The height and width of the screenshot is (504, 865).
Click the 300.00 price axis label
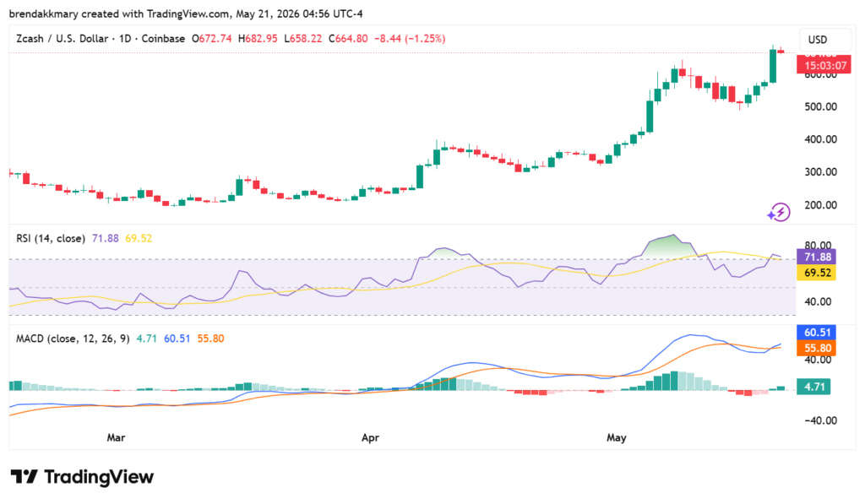tap(821, 171)
